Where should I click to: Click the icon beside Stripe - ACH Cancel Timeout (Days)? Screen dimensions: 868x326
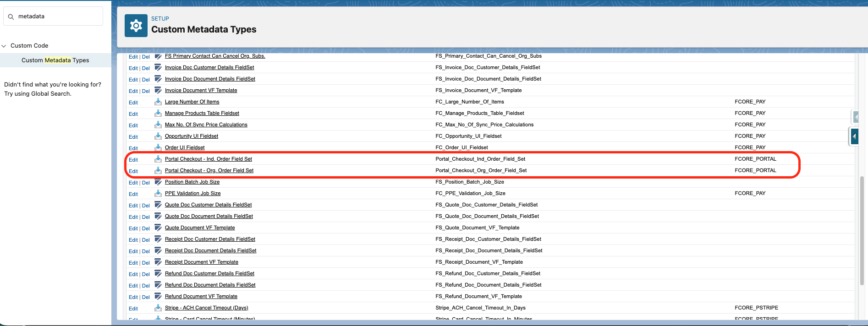click(158, 308)
